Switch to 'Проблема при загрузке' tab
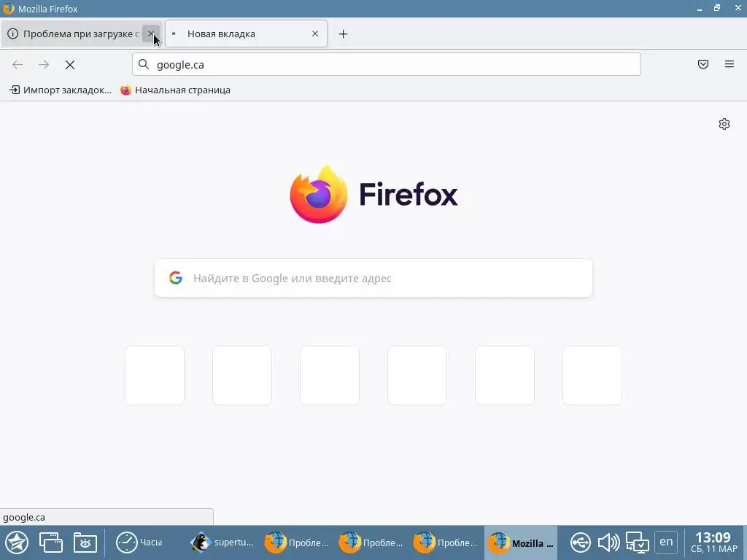Screen dimensions: 747x560 (82, 34)
